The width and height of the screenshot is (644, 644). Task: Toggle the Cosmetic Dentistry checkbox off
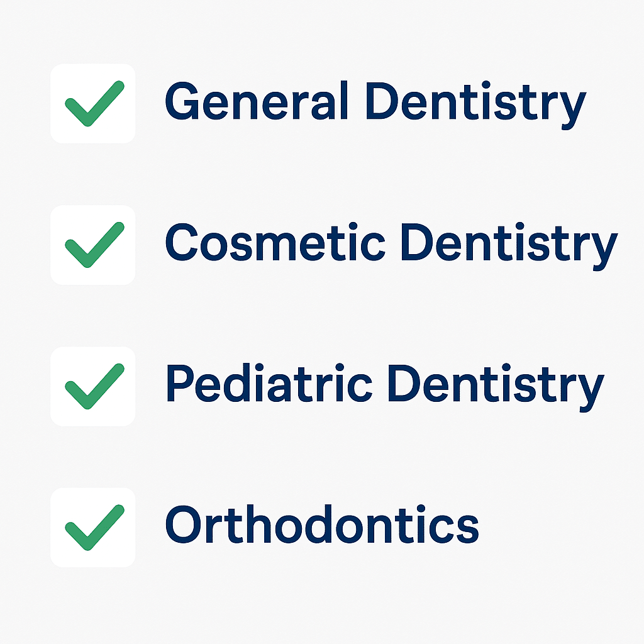pos(92,245)
